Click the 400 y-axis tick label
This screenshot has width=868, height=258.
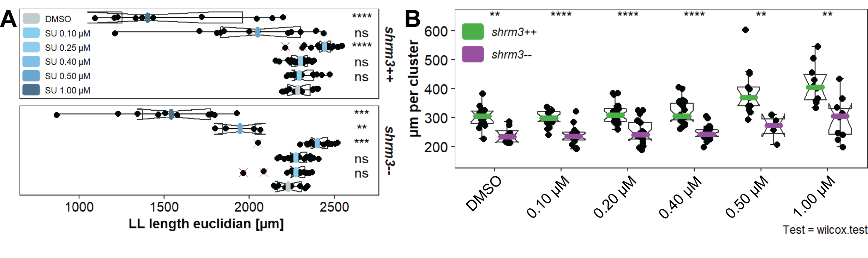coord(436,89)
